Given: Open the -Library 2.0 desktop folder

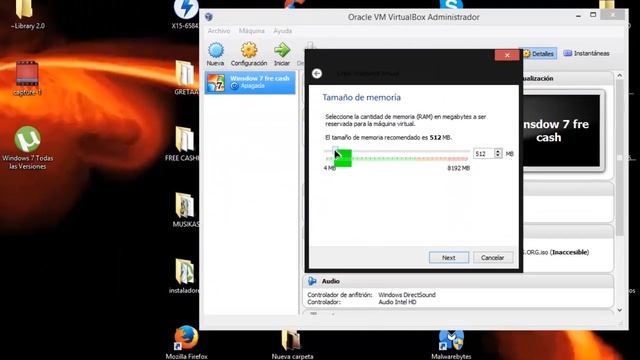Looking at the screenshot, I should point(27,15).
